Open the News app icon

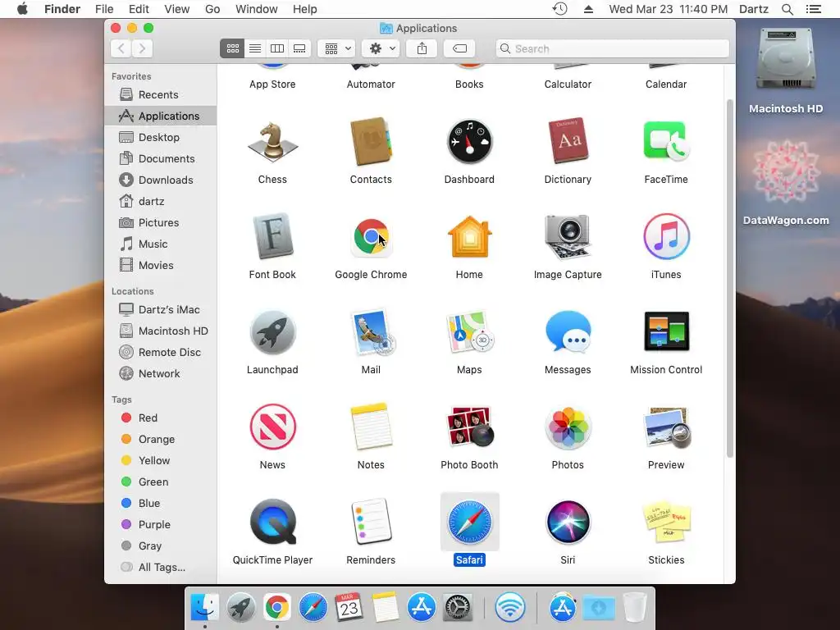tap(272, 427)
